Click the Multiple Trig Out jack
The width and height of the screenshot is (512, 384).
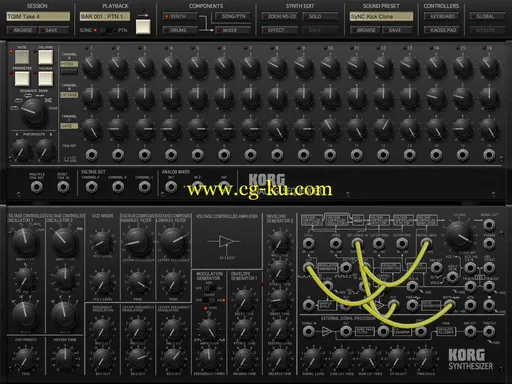pos(37,187)
